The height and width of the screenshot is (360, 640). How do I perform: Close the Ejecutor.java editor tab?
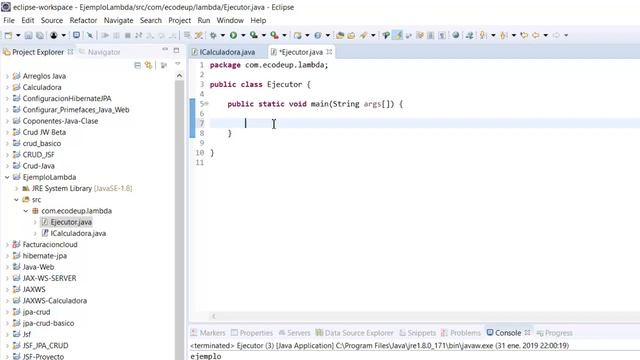click(x=329, y=52)
